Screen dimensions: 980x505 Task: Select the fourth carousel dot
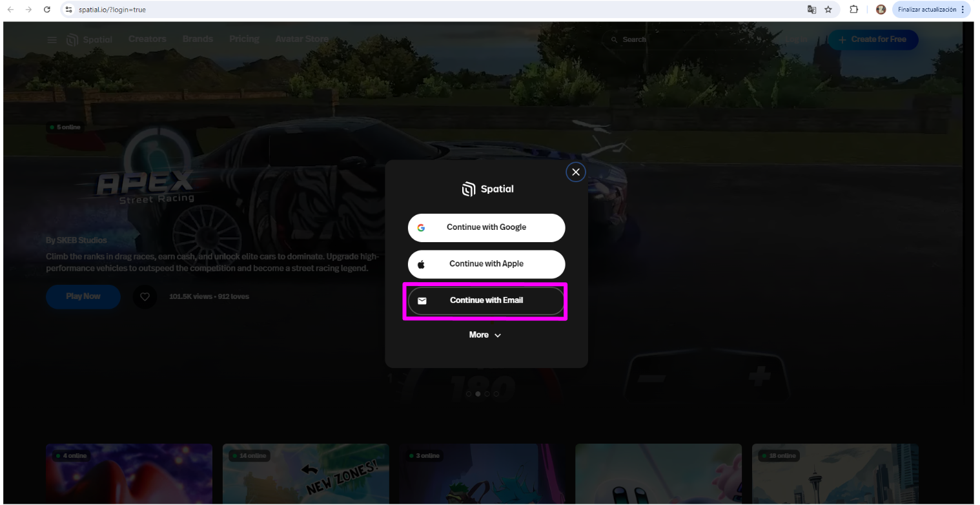pos(496,393)
